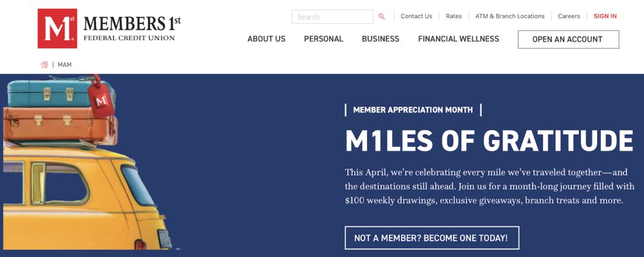
Task: Click the red Members 1st logo icon
Action: (57, 28)
